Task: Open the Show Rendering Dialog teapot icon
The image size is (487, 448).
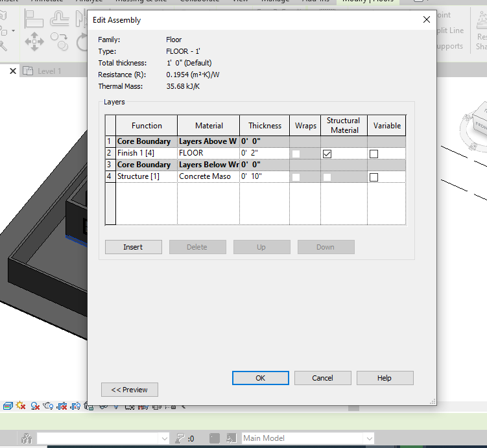Action: click(x=48, y=406)
